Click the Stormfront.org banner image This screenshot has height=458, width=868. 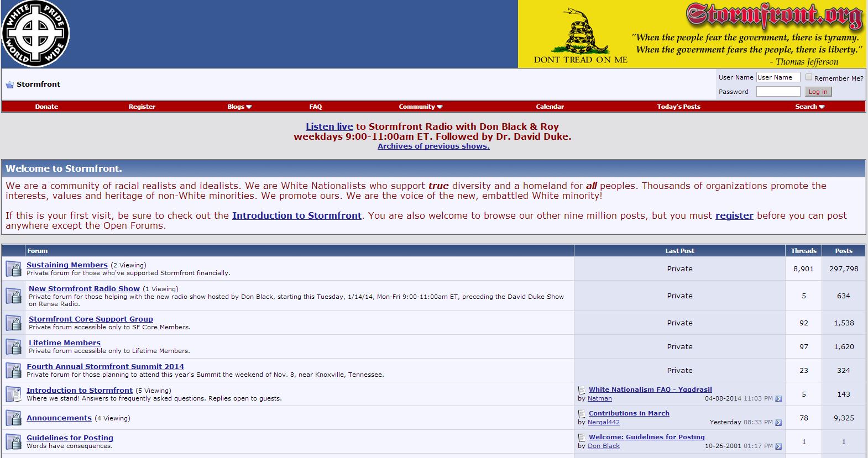[692, 34]
